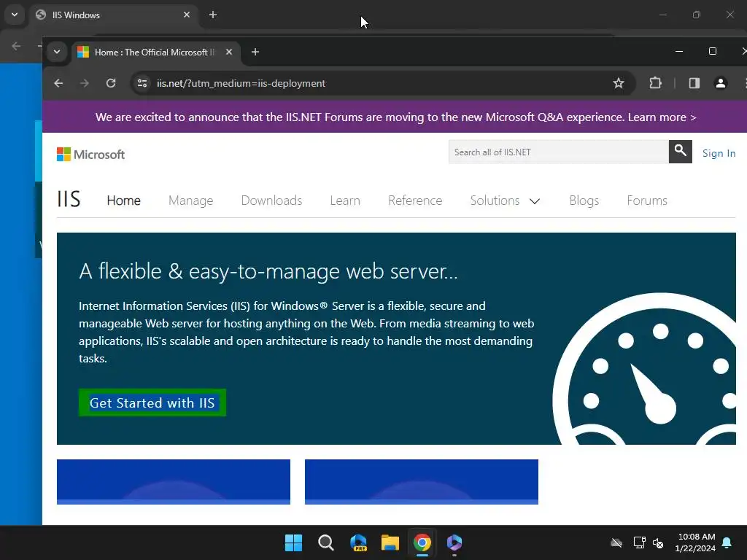Image resolution: width=747 pixels, height=560 pixels.
Task: Click the Search all of IIS.NET field
Action: pyautogui.click(x=558, y=152)
